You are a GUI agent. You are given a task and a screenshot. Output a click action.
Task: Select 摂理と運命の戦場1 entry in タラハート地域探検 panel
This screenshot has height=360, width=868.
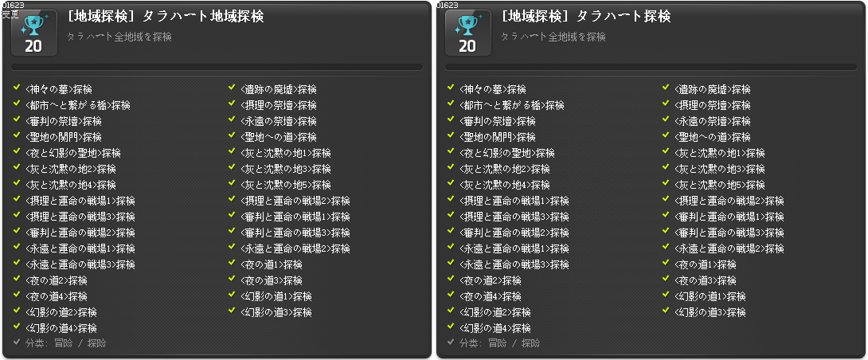pyautogui.click(x=80, y=201)
